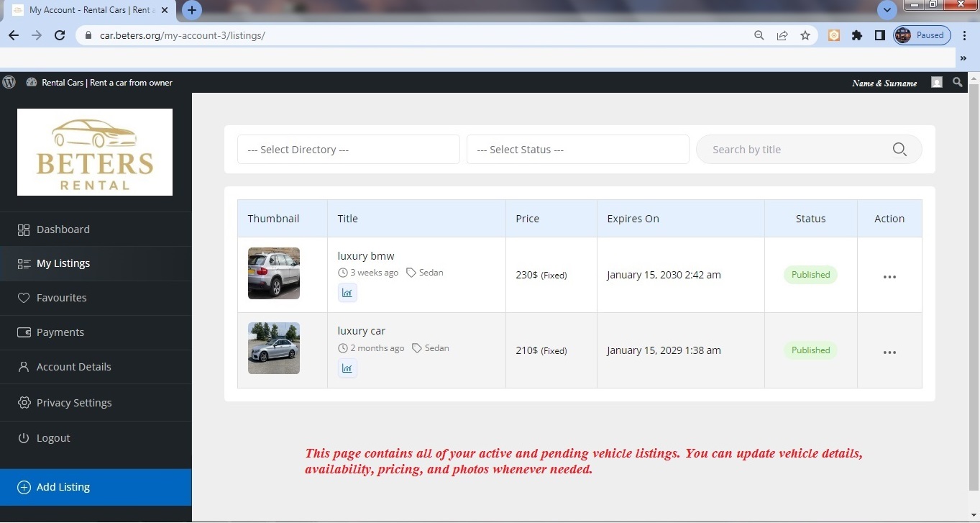Image resolution: width=980 pixels, height=523 pixels.
Task: Open a new browser tab
Action: point(192,10)
